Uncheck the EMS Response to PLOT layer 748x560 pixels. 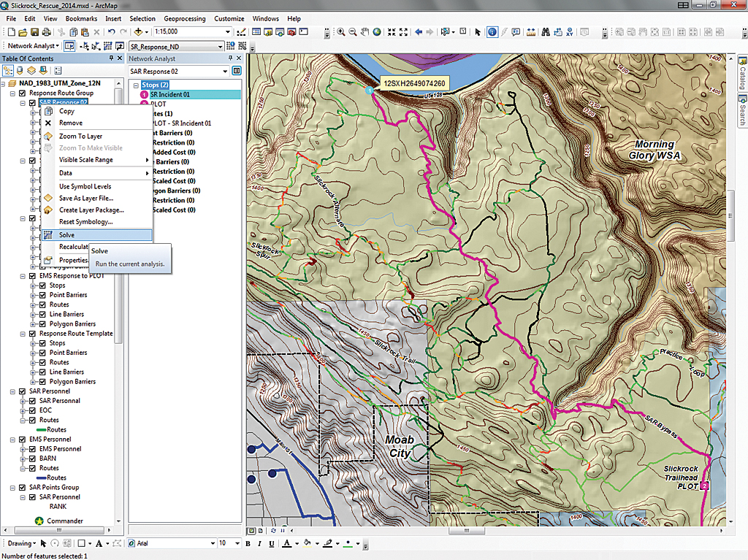click(x=32, y=276)
